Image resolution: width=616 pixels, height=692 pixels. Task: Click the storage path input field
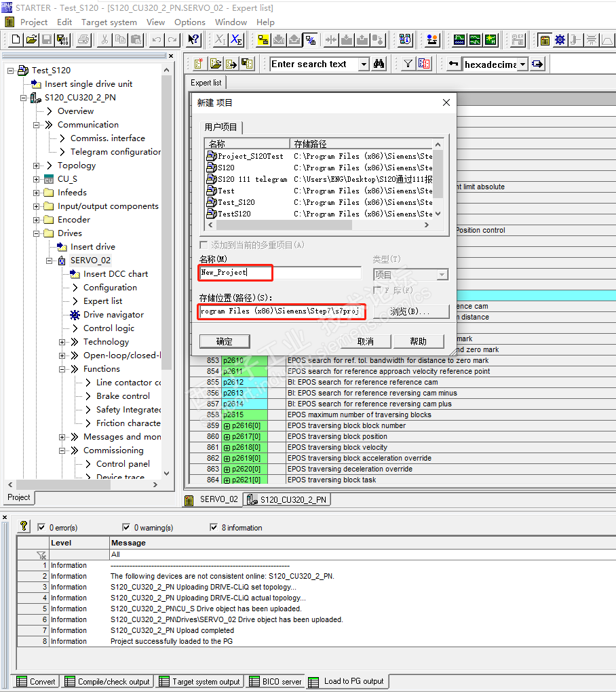(282, 311)
